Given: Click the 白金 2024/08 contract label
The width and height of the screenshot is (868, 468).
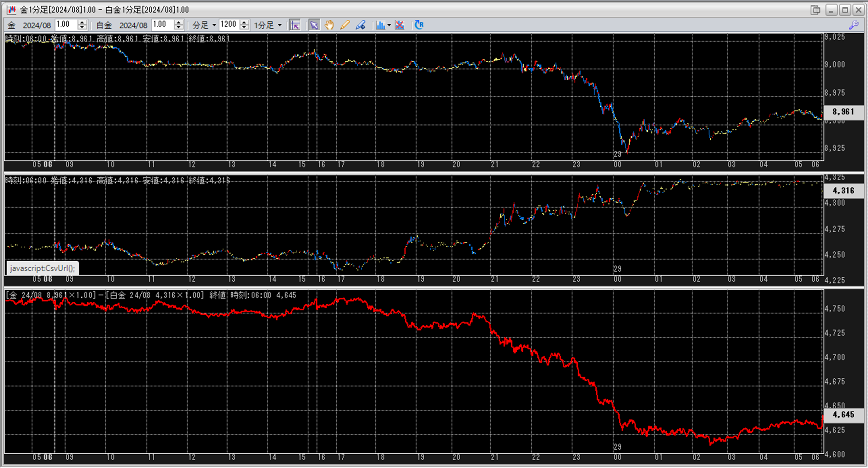Looking at the screenshot, I should tap(133, 25).
